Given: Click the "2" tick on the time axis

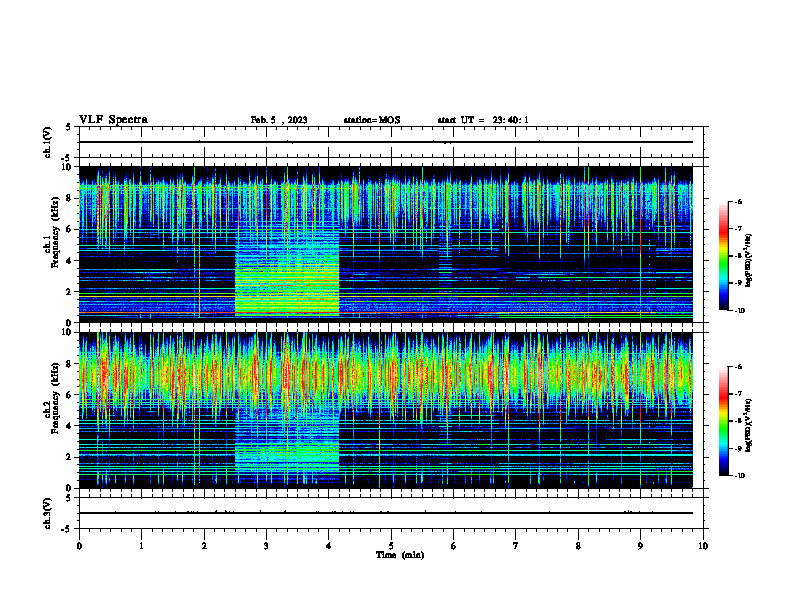Looking at the screenshot, I should pyautogui.click(x=204, y=546).
